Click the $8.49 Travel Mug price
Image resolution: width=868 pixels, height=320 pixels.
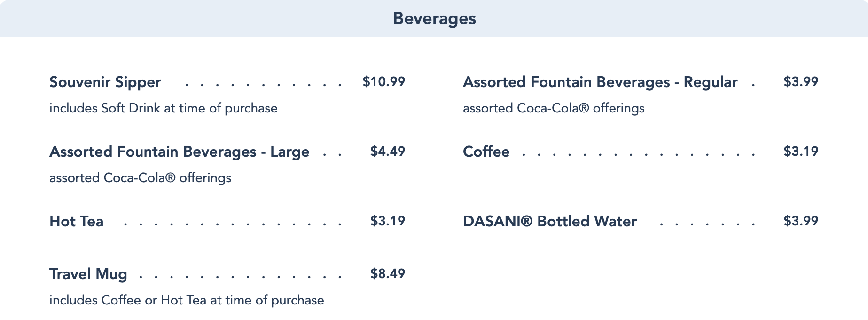point(387,273)
